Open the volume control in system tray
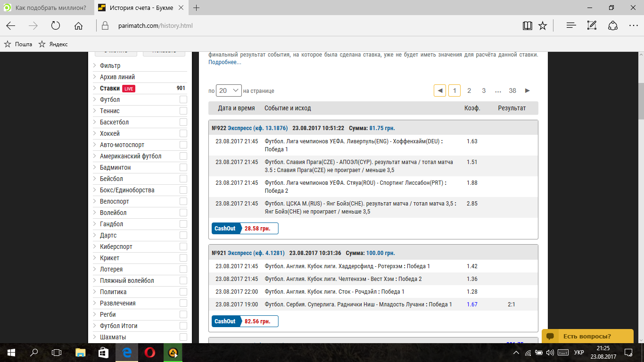The width and height of the screenshot is (644, 362). point(550,353)
